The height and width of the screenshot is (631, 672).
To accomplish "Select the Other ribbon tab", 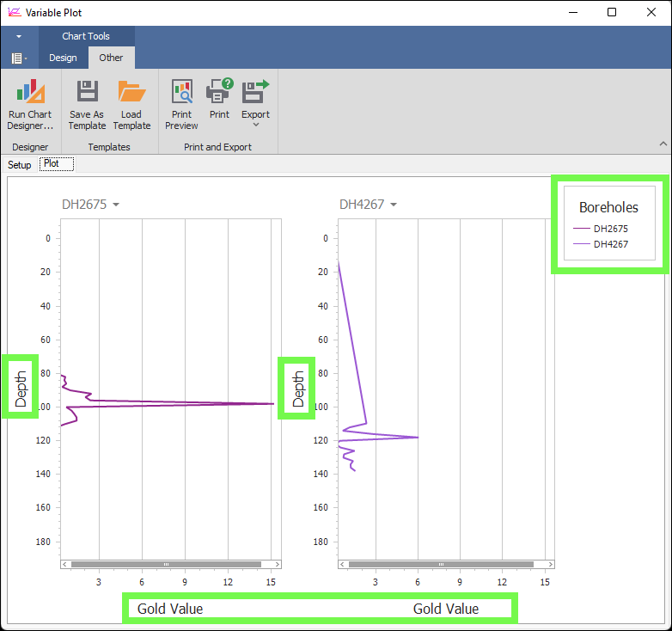I will click(x=111, y=58).
